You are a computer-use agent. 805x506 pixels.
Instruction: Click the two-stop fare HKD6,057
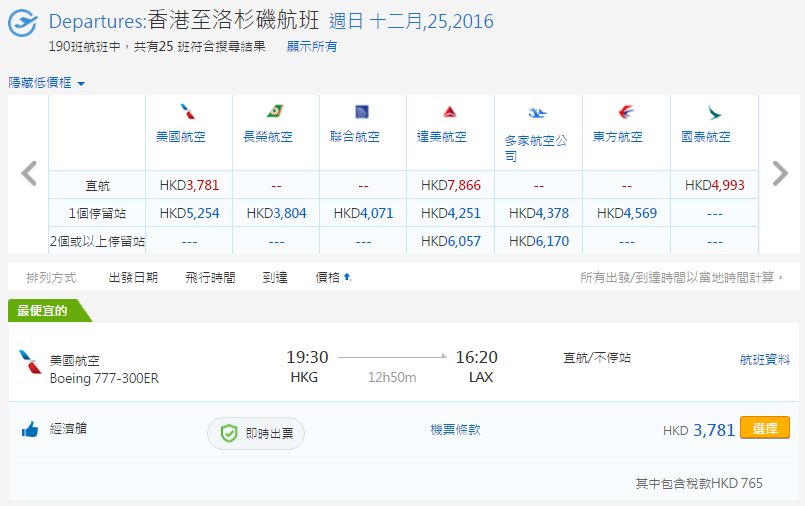click(x=451, y=241)
